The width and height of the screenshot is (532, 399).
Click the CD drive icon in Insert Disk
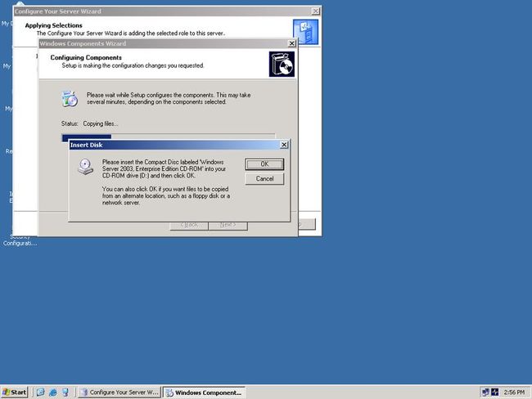pyautogui.click(x=85, y=167)
